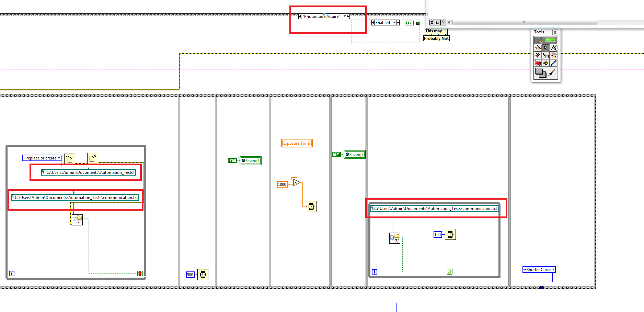Open the "Photodiode Aquire" case selector dropdown

tap(345, 16)
